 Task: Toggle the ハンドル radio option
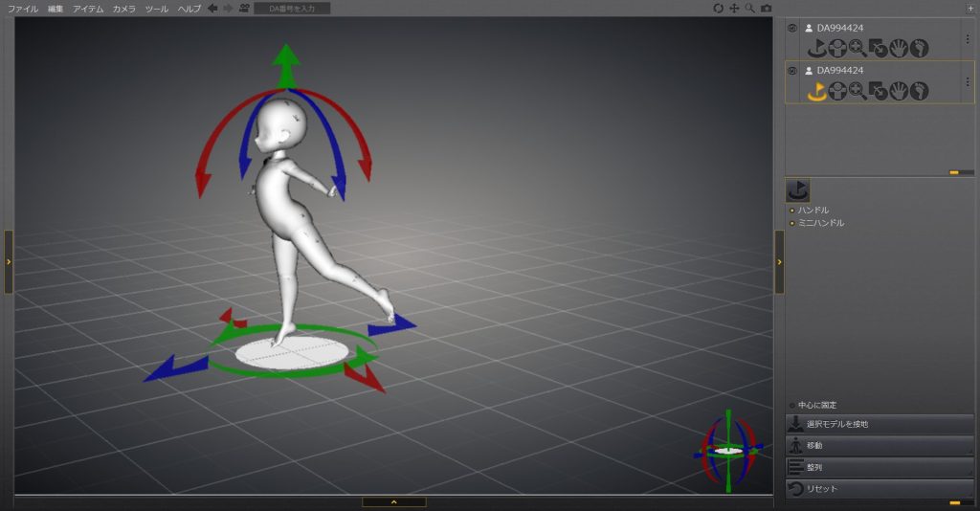point(791,210)
